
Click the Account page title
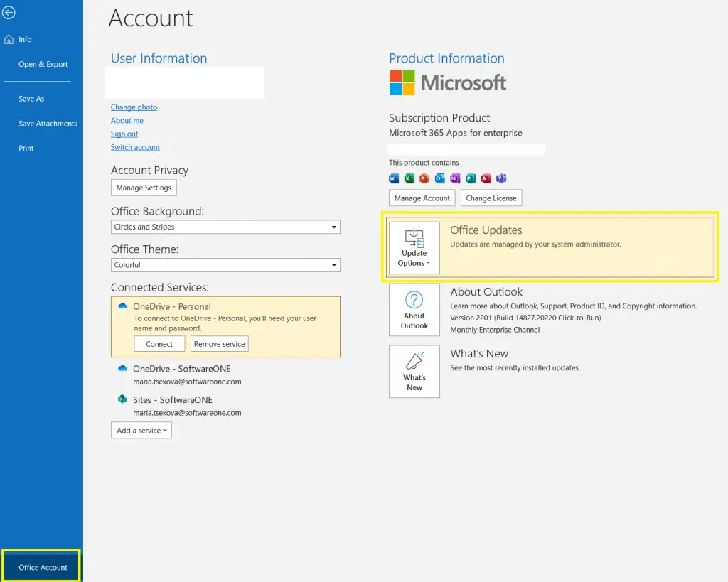coord(151,18)
